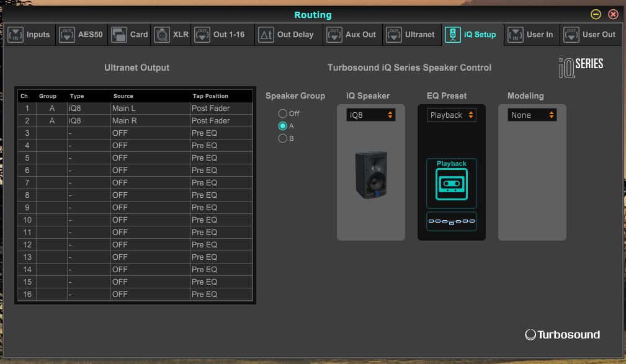
Task: Switch to the Ultranet tab
Action: [412, 35]
